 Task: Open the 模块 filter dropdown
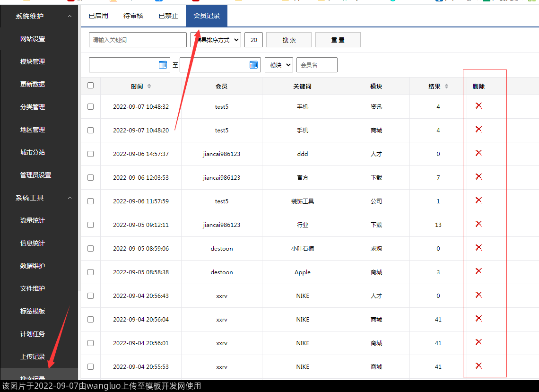point(278,65)
